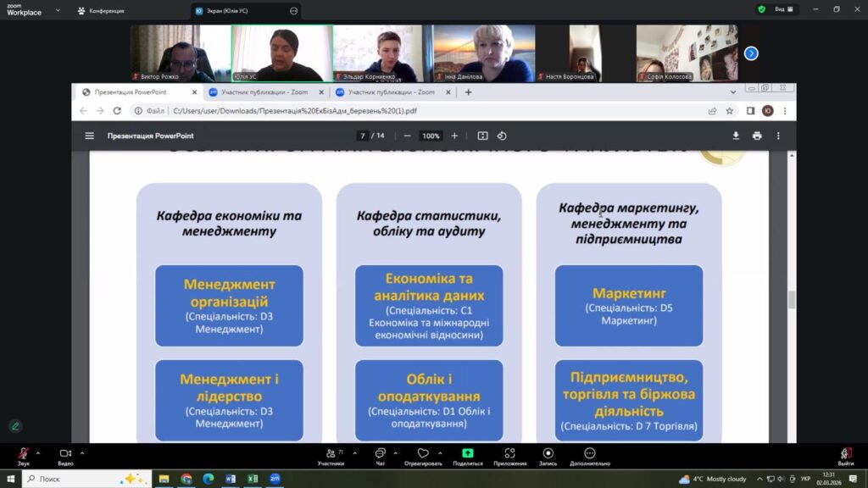
Task: Click the PDF page number field
Action: (363, 136)
